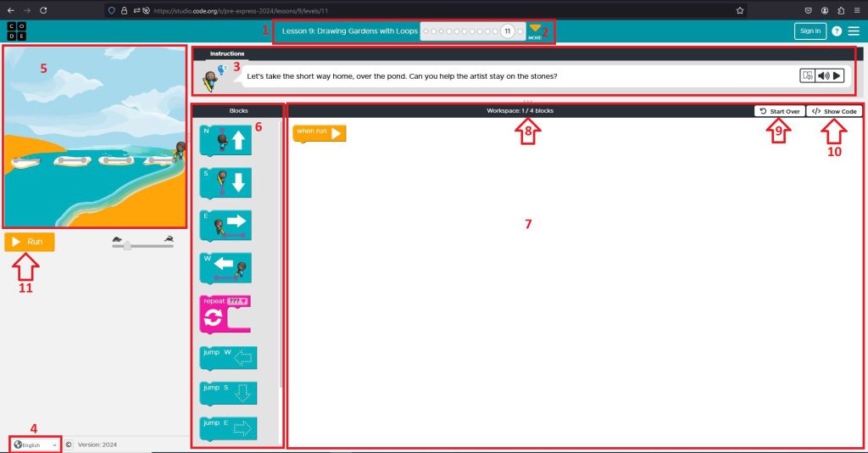Click the Start Over button
The width and height of the screenshot is (868, 453).
(x=779, y=111)
